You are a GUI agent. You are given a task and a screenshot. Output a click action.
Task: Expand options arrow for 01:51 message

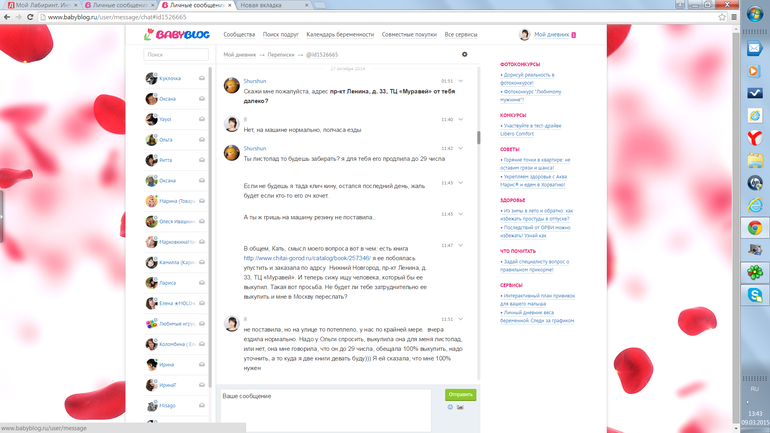point(464,80)
